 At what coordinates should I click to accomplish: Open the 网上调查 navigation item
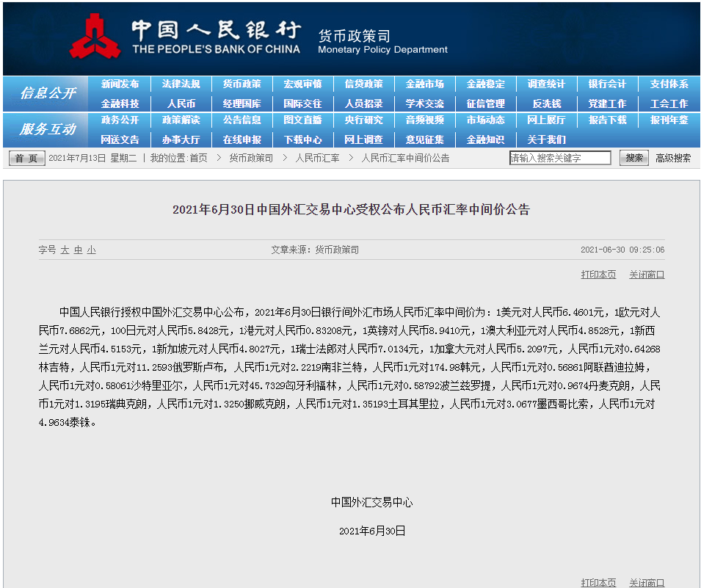tap(364, 140)
